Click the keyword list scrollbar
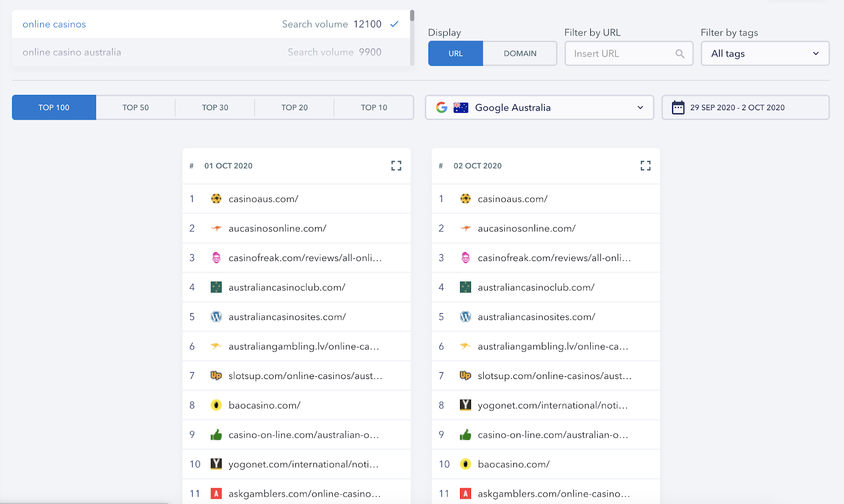The width and height of the screenshot is (844, 504). pyautogui.click(x=412, y=16)
